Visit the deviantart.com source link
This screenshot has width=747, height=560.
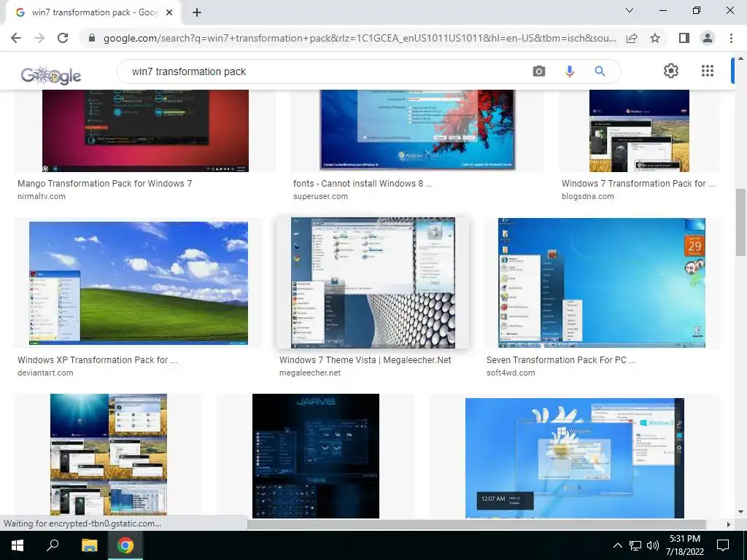[x=45, y=373]
